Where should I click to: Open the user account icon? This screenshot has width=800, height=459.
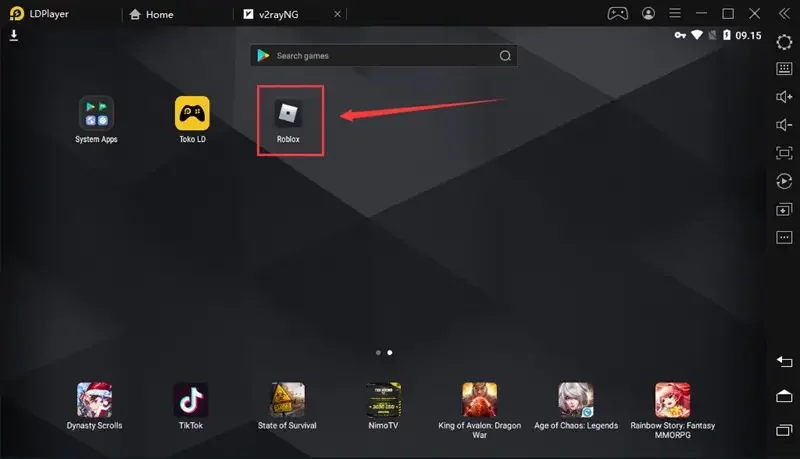(648, 14)
